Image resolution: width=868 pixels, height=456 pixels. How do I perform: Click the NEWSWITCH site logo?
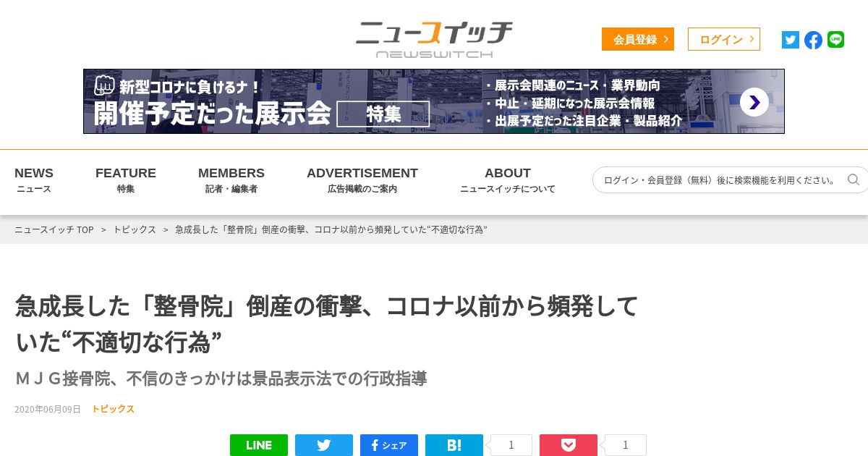coord(434,39)
